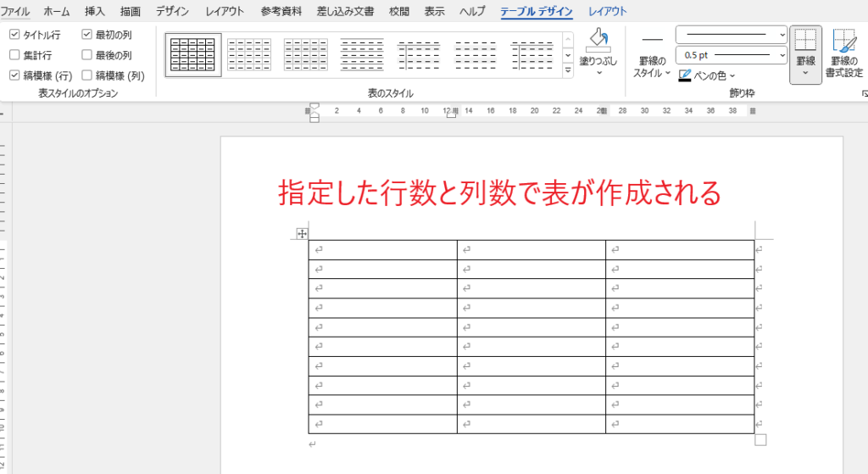Activate 罫線の書式設定 border painter
The height and width of the screenshot is (474, 868).
click(844, 53)
